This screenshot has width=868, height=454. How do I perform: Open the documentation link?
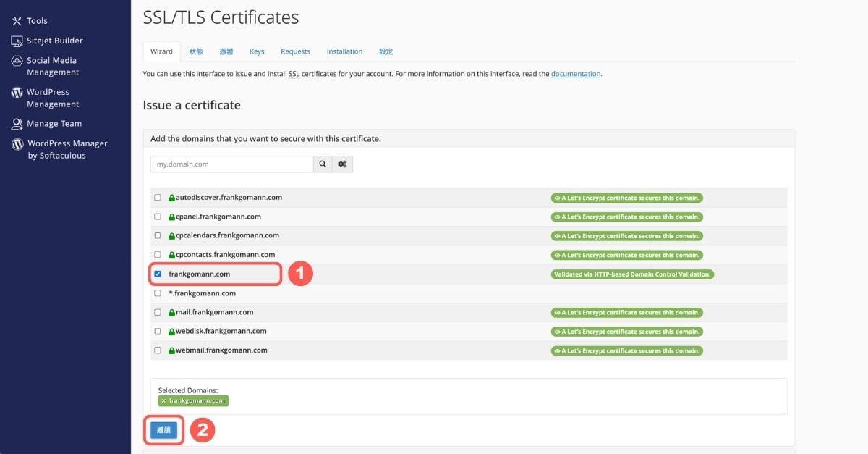pos(576,74)
